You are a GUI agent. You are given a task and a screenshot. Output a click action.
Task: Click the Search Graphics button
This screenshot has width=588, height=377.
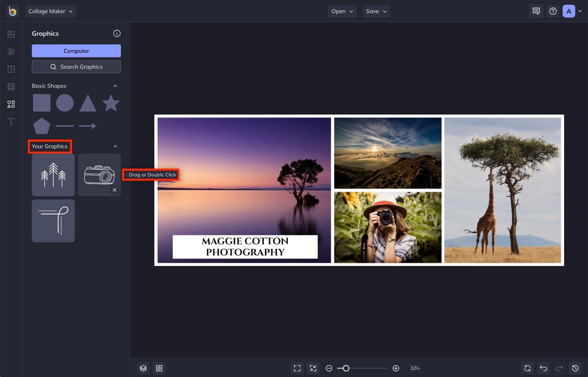[76, 66]
